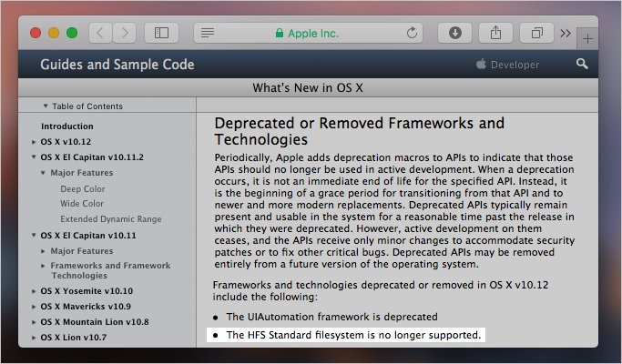Image resolution: width=622 pixels, height=364 pixels.
Task: Expand Frameworks and Framework Technologies
Action: pyautogui.click(x=43, y=266)
